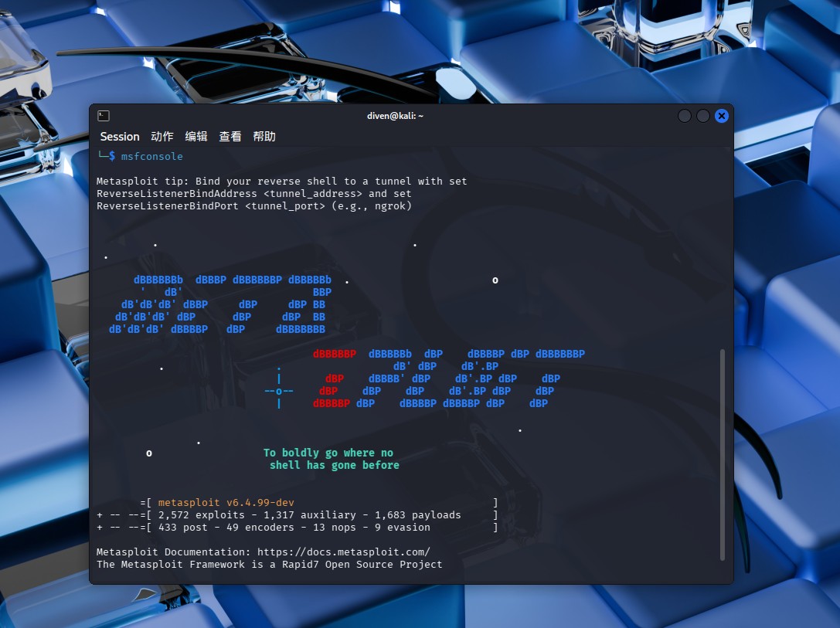This screenshot has width=840, height=628.
Task: Click the terminal vertical scrollbar
Action: (722, 454)
